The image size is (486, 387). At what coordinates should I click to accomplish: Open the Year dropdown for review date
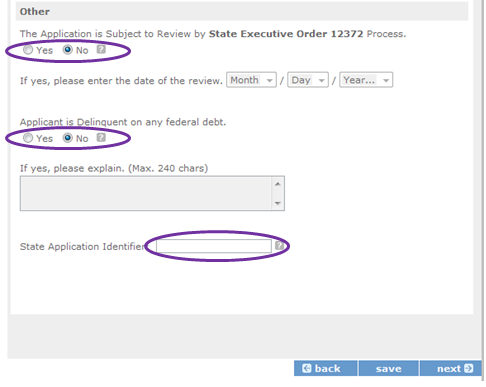366,80
